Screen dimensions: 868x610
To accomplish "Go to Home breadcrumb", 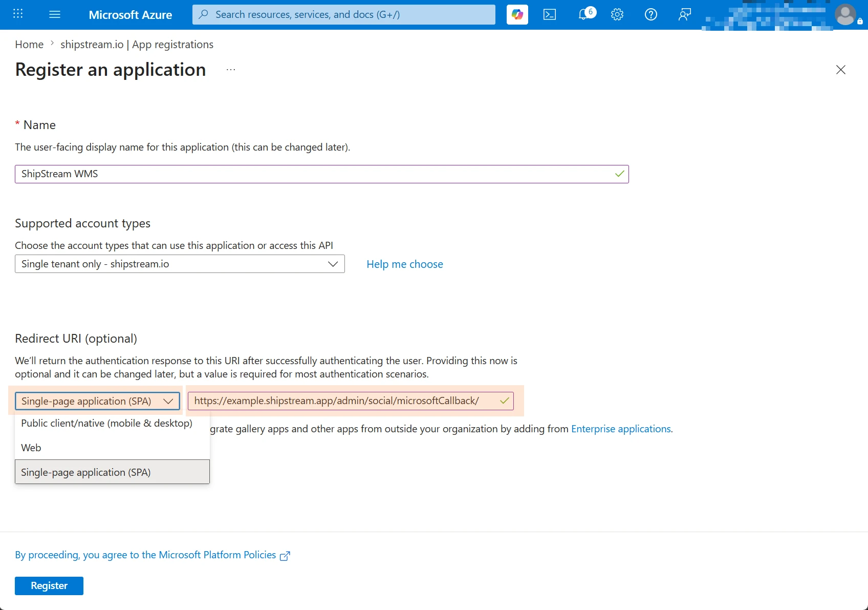I will point(29,45).
